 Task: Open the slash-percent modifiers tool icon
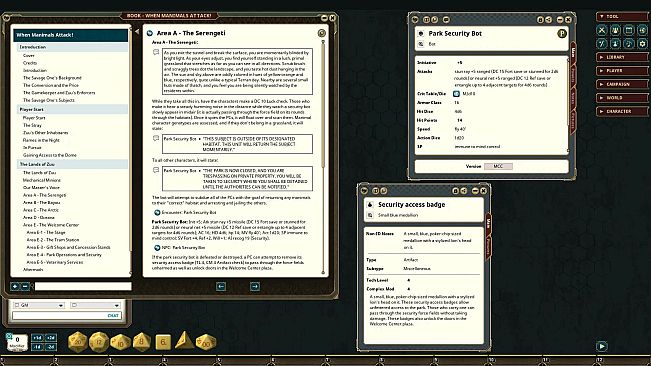[602, 43]
